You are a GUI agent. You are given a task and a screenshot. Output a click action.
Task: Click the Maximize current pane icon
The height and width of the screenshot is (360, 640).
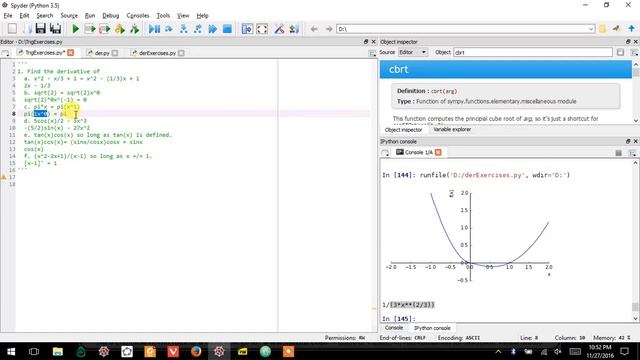(x=247, y=29)
